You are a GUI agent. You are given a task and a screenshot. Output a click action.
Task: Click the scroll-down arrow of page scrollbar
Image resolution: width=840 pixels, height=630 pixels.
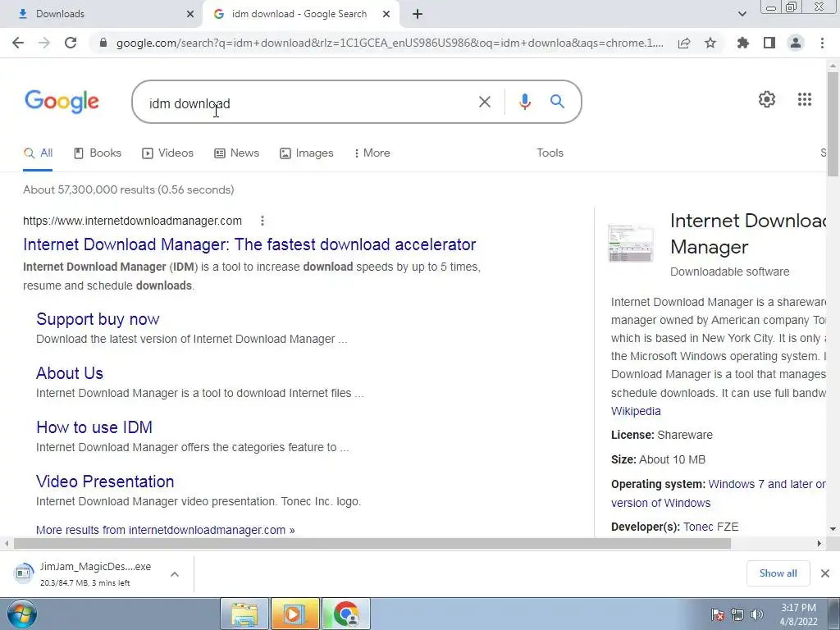point(833,529)
